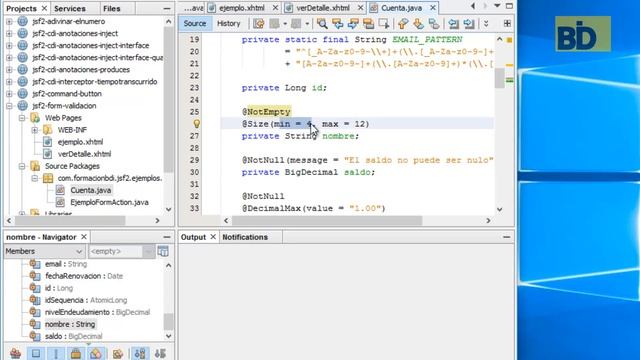Image resolution: width=640 pixels, height=360 pixels.
Task: Switch to Notifications tab
Action: 245,237
